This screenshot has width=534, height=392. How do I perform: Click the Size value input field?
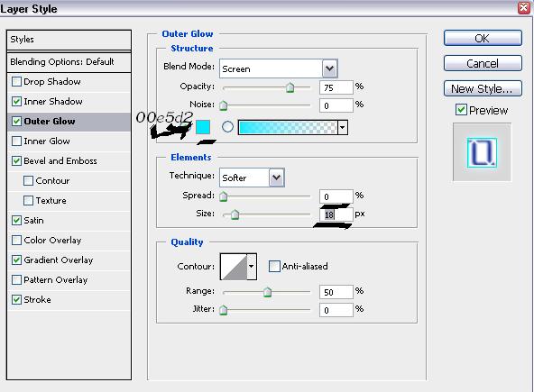click(336, 214)
